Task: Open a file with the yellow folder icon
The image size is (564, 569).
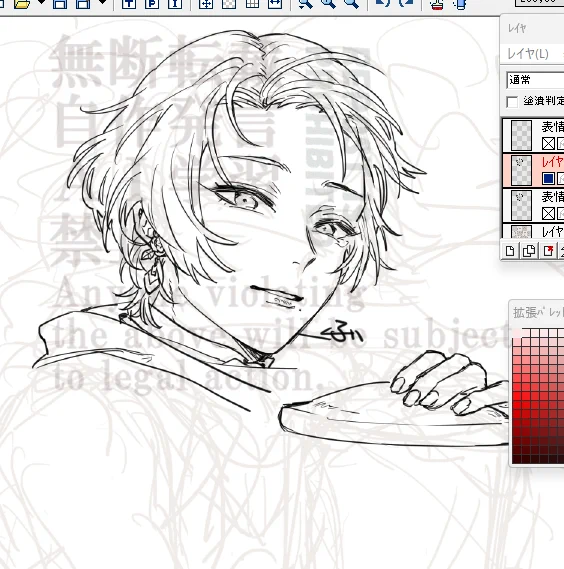Action: click(x=23, y=4)
